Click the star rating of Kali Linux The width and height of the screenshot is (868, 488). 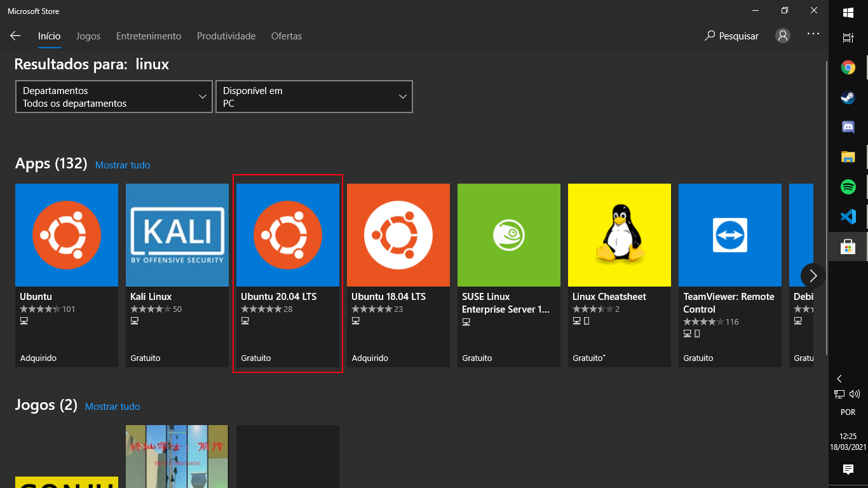tap(151, 309)
